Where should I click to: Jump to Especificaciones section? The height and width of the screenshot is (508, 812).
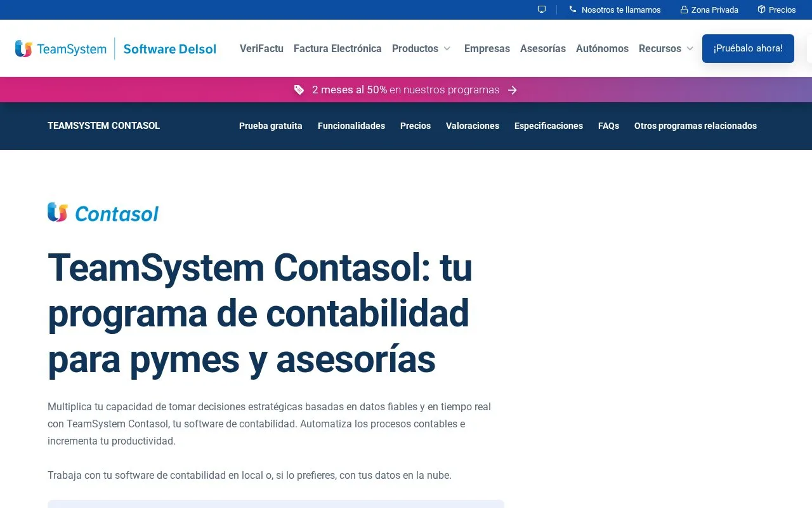coord(549,126)
